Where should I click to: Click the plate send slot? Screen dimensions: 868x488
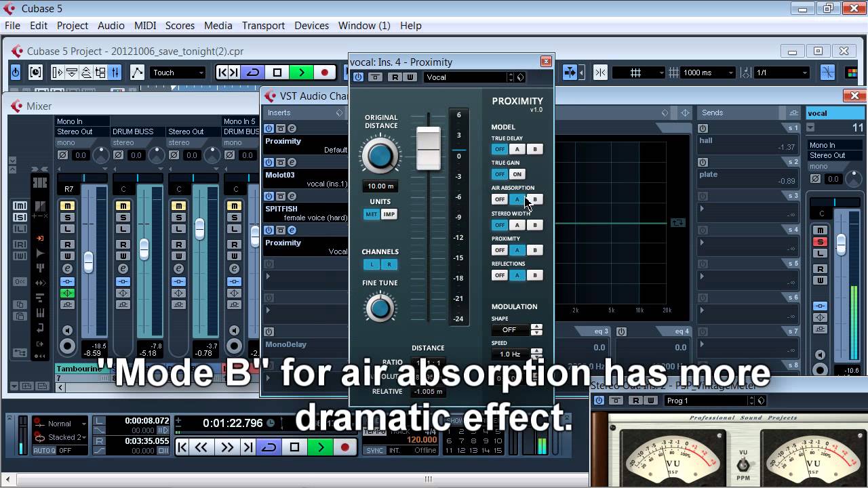coord(749,178)
